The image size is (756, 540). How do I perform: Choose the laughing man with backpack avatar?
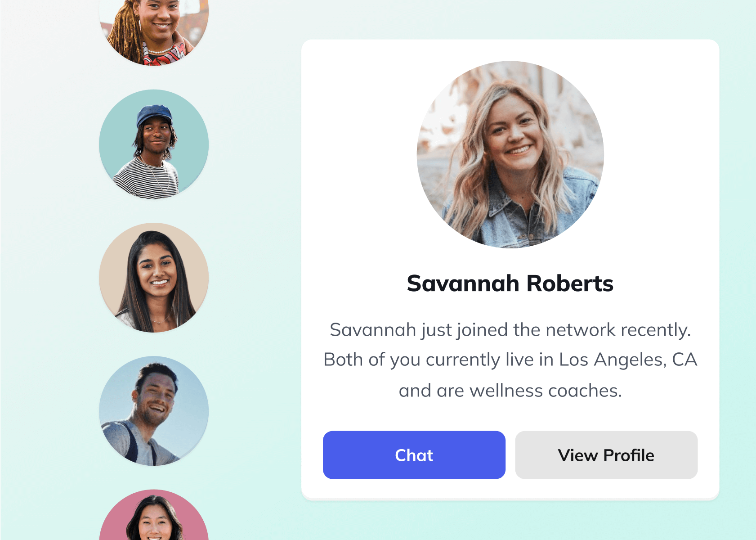coord(154,411)
